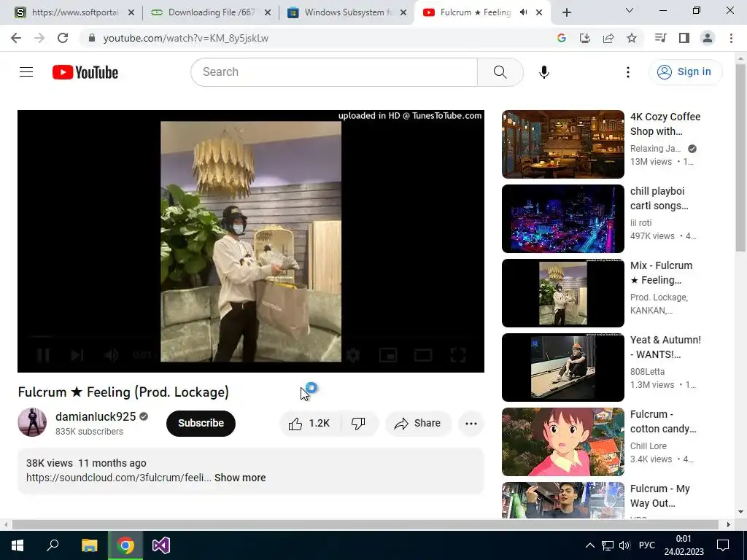Mute the video player volume
Screen dimensions: 747x560
click(111, 355)
